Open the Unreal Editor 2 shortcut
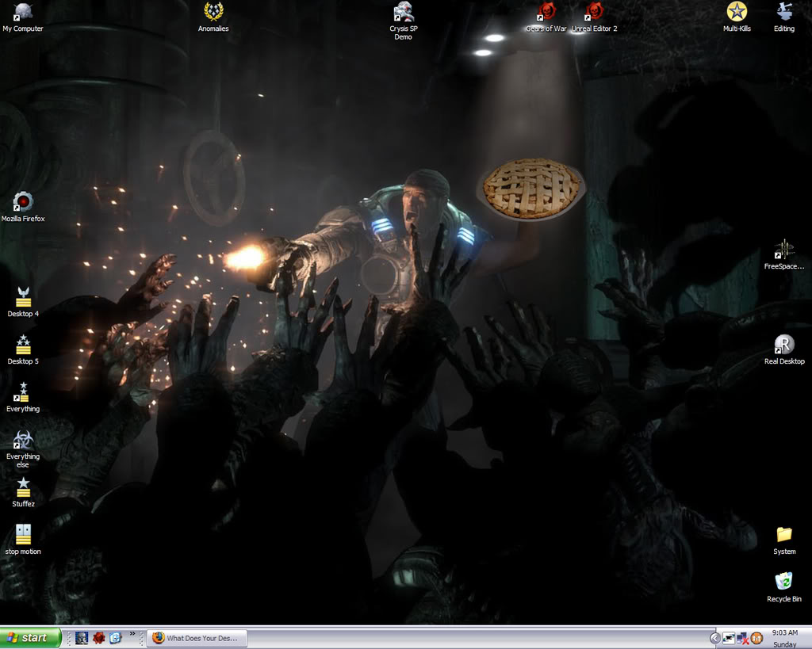812x649 pixels. tap(594, 17)
